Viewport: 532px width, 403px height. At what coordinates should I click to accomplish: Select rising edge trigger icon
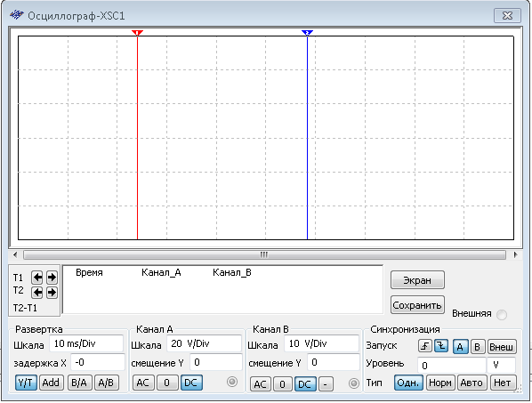424,346
